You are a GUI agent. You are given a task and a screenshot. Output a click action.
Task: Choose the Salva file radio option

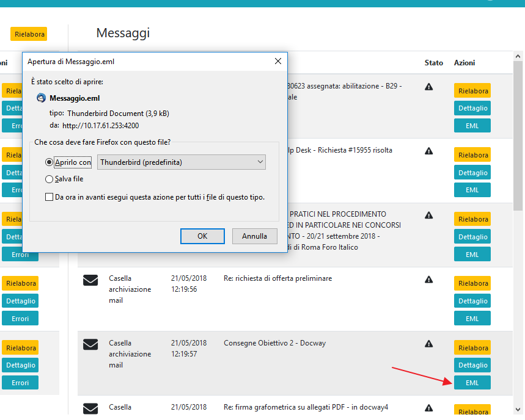pos(50,179)
